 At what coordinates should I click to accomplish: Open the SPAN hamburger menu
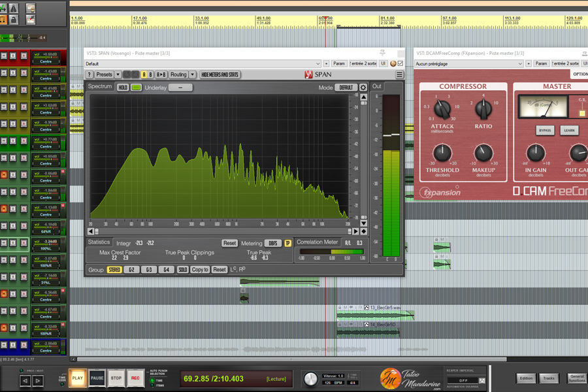click(x=399, y=75)
